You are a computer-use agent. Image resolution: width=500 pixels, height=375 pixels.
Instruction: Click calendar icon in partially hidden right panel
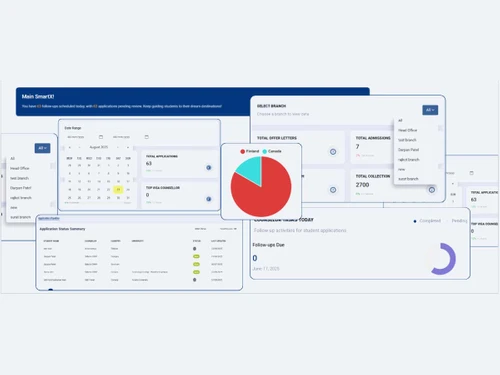pyautogui.click(x=471, y=173)
